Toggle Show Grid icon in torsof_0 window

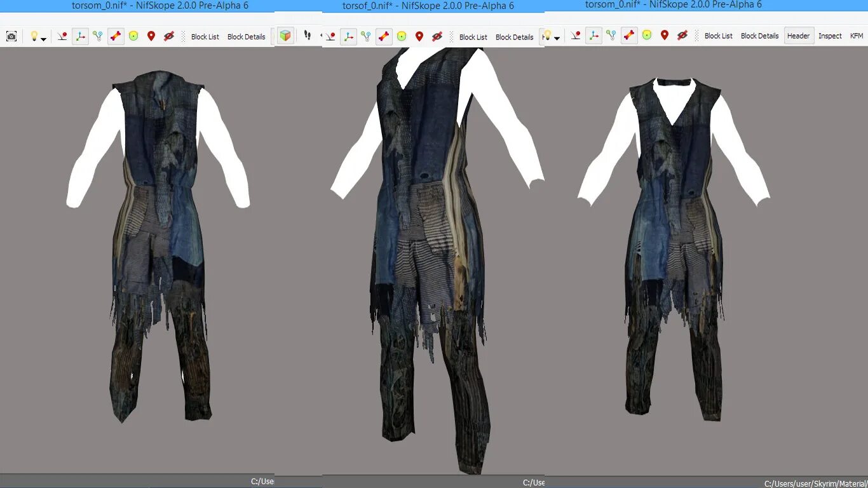(330, 37)
